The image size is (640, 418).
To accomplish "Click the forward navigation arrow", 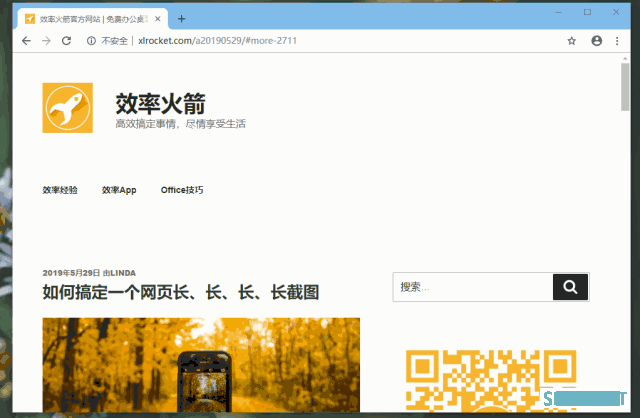I will click(x=45, y=41).
